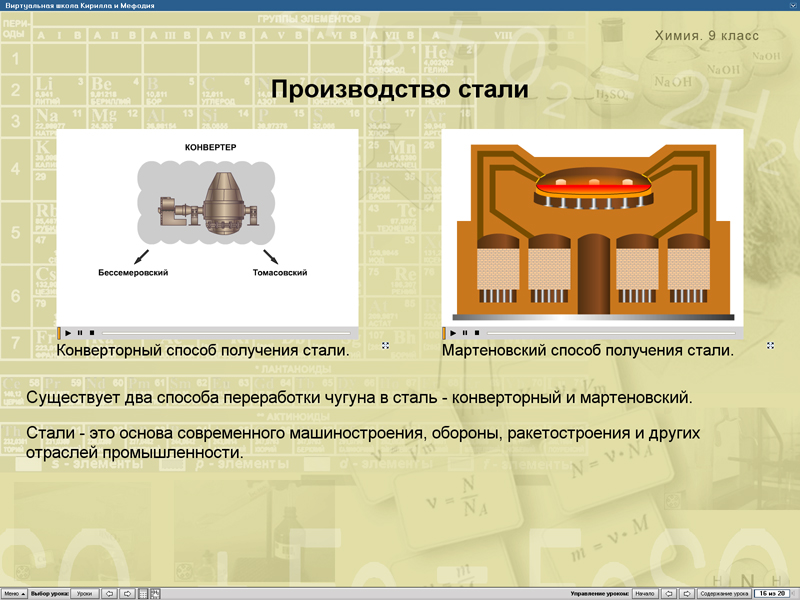Image resolution: width=800 pixels, height=600 pixels.
Task: Open the Меню dropdown at bottom left
Action: click(x=14, y=592)
